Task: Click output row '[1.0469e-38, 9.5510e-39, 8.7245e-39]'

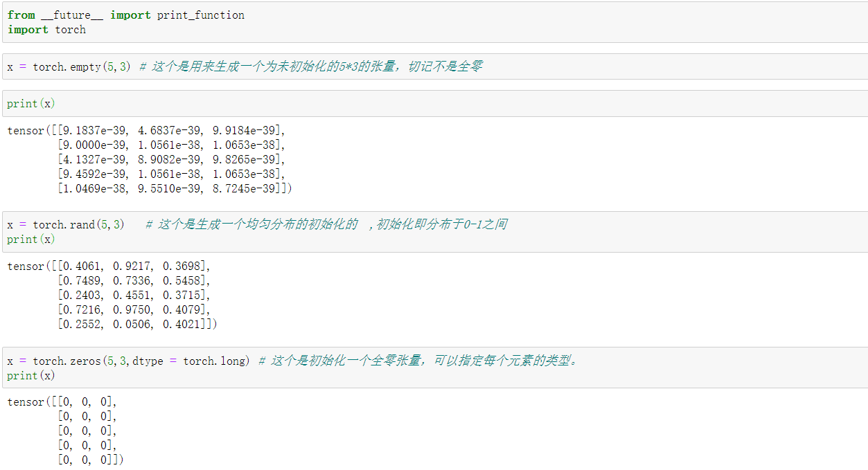Action: click(x=172, y=188)
